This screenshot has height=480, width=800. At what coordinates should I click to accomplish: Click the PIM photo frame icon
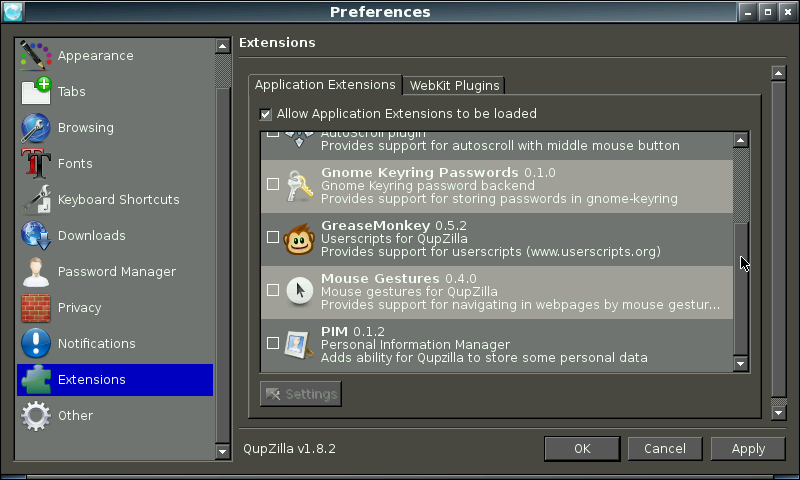tap(298, 344)
